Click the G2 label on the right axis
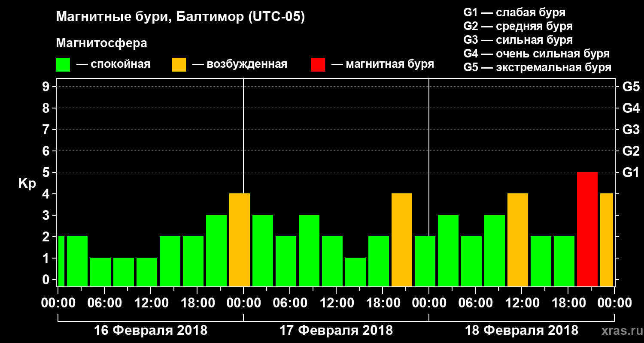644x343 pixels. (x=631, y=151)
